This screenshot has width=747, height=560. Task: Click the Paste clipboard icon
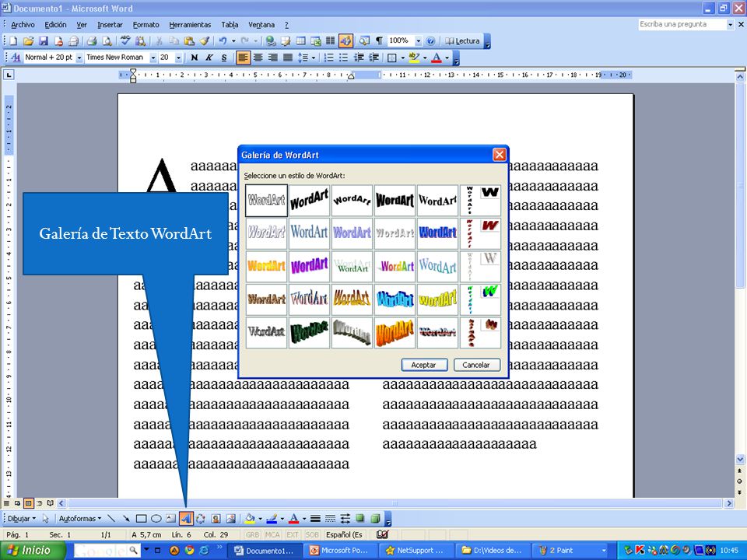tap(189, 41)
